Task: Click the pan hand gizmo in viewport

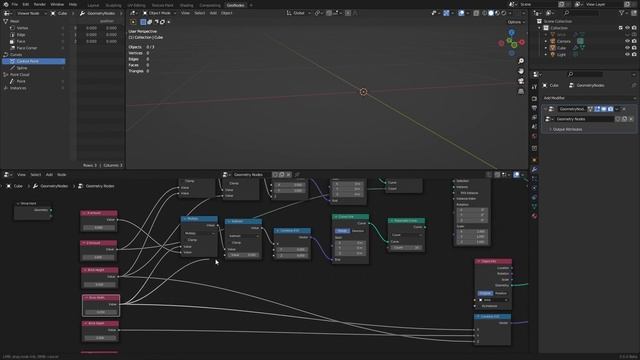Action: [521, 71]
